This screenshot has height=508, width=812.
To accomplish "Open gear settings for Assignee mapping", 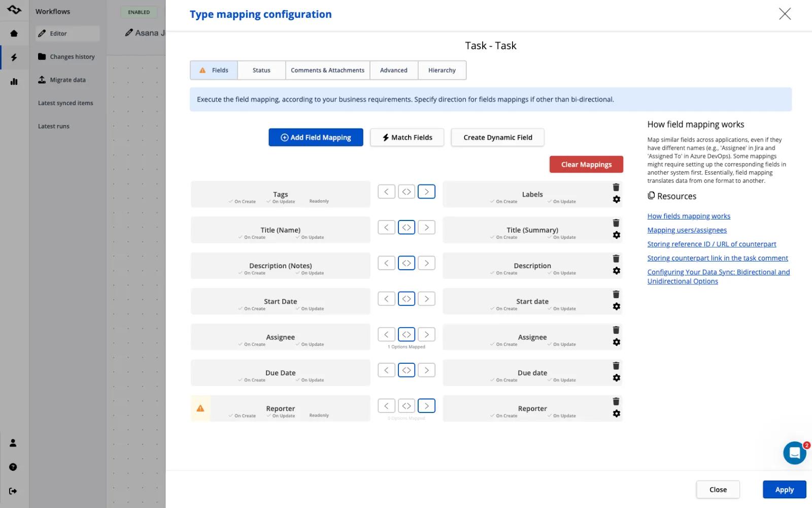I will pos(616,342).
